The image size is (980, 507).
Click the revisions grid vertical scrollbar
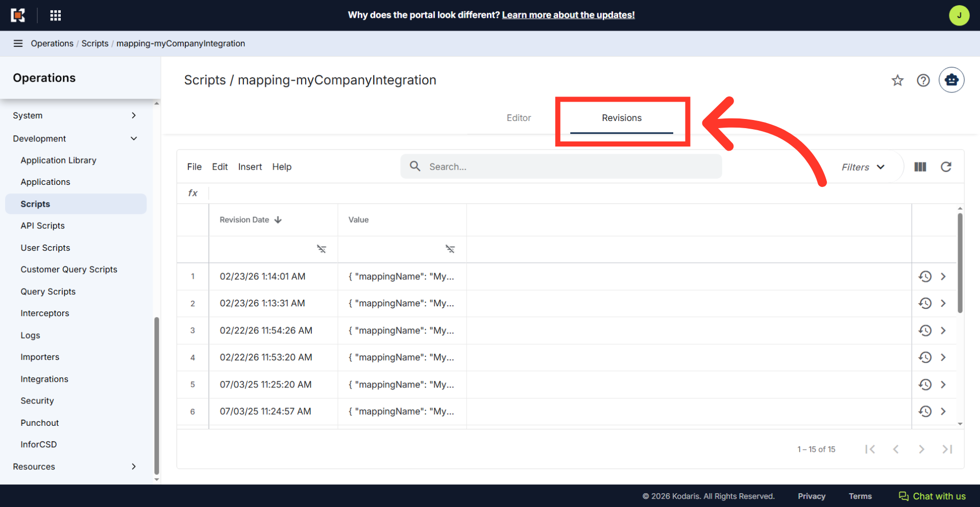coord(960,263)
